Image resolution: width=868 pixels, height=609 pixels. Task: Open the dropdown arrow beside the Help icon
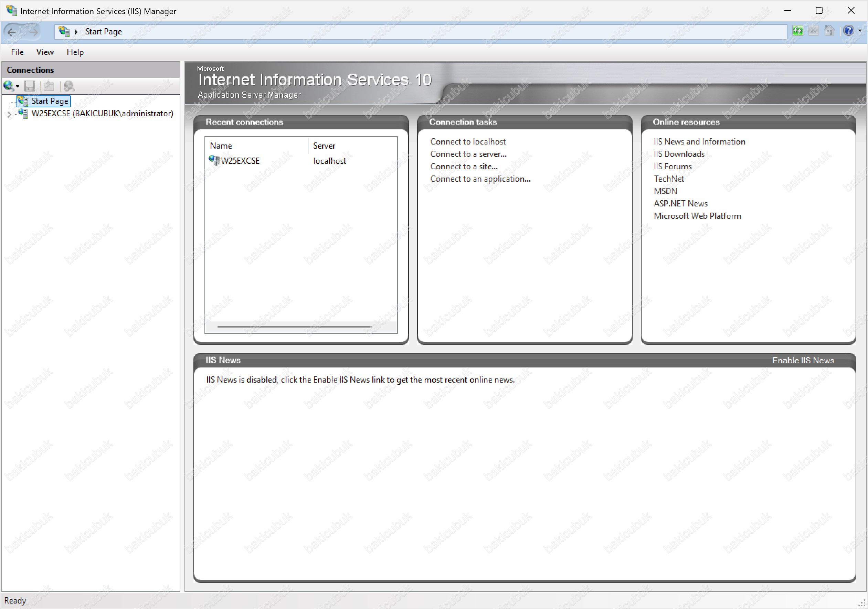tap(860, 31)
